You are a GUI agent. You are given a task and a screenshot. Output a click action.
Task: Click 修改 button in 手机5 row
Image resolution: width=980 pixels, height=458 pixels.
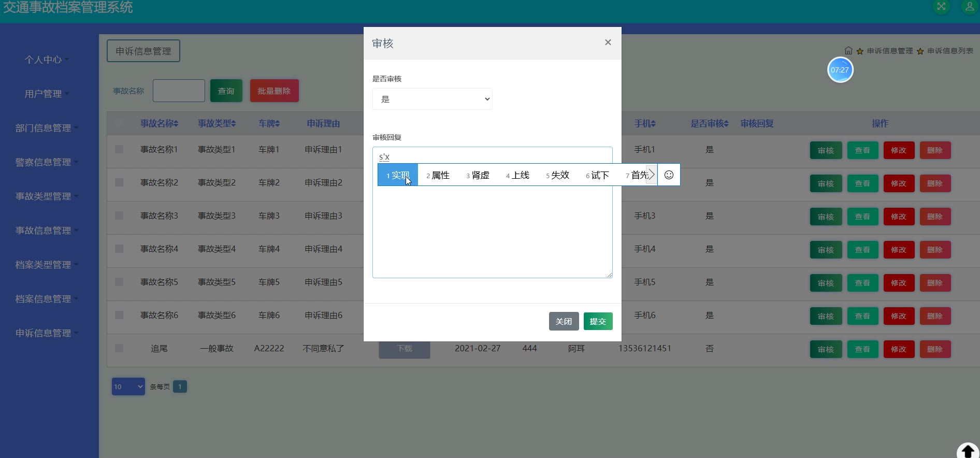pos(899,283)
